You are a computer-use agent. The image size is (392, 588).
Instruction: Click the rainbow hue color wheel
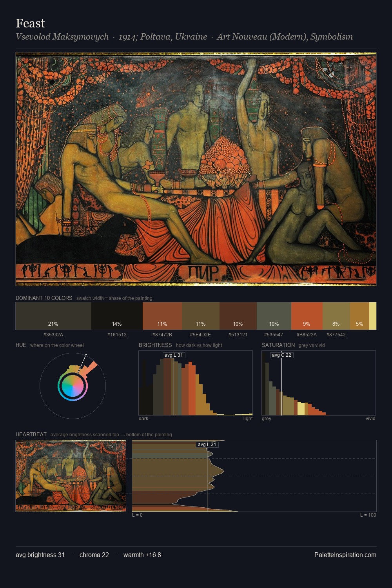[x=73, y=386]
